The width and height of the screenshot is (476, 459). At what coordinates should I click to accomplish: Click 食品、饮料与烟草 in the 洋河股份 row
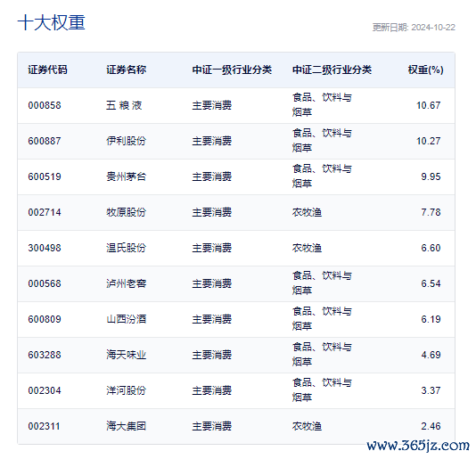[322, 390]
